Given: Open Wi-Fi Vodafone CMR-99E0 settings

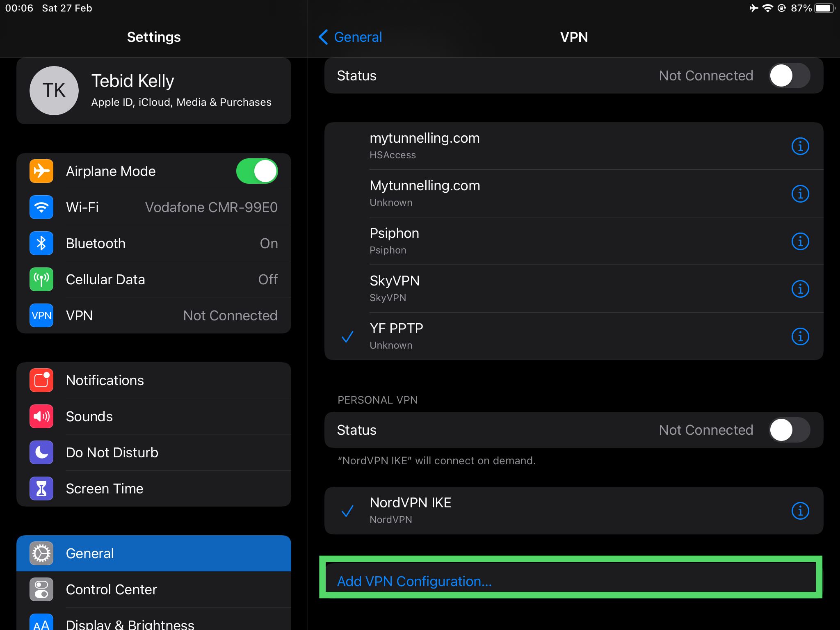Looking at the screenshot, I should (153, 207).
